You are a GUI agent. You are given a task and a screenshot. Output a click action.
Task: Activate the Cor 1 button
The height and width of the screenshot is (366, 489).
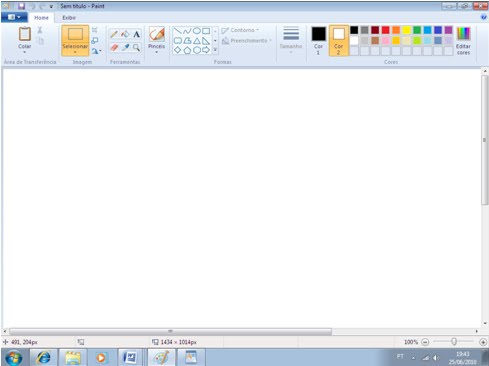click(318, 41)
